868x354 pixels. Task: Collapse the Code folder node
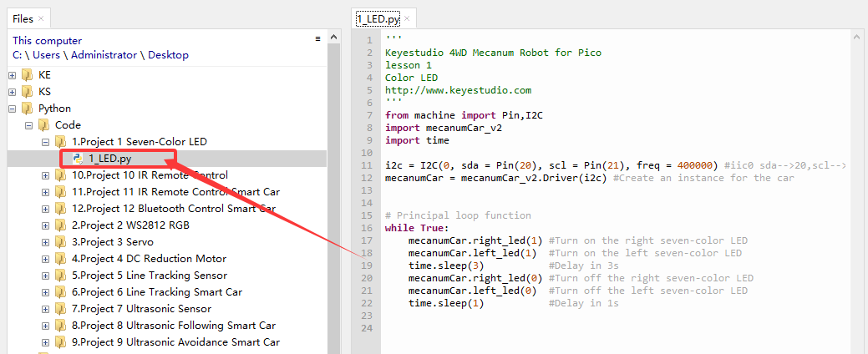coord(28,125)
